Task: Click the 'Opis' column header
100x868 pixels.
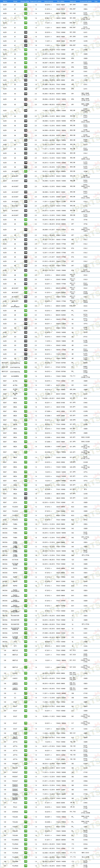Action: click(x=96, y=1)
